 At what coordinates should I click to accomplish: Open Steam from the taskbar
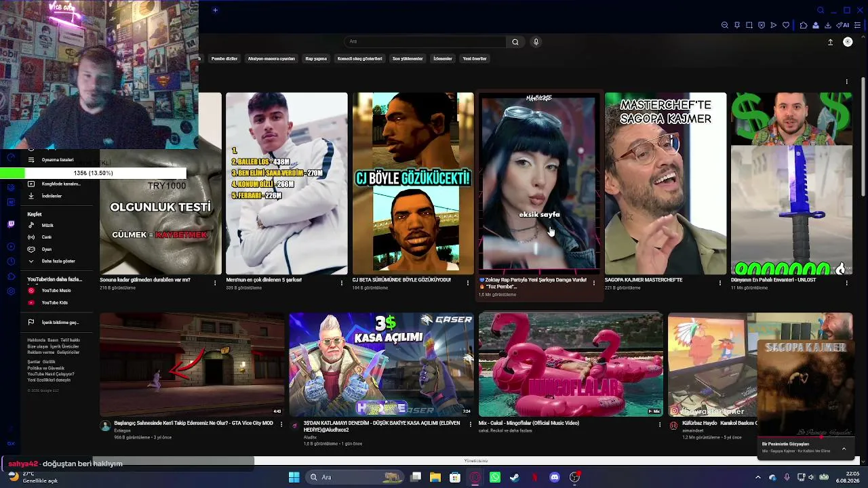(515, 477)
